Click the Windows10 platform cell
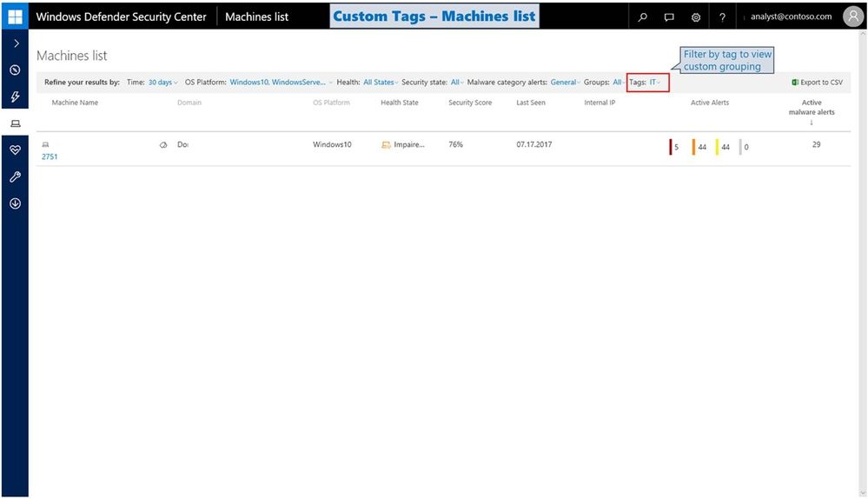The image size is (868, 499). pyautogui.click(x=332, y=144)
